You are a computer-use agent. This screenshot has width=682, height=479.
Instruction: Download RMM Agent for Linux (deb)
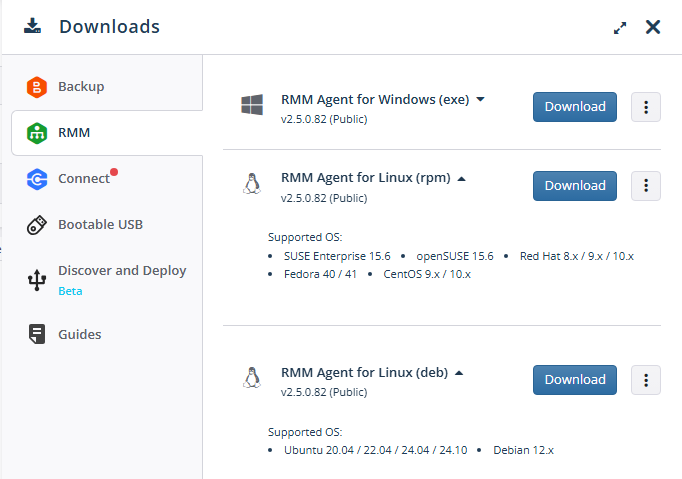[575, 380]
